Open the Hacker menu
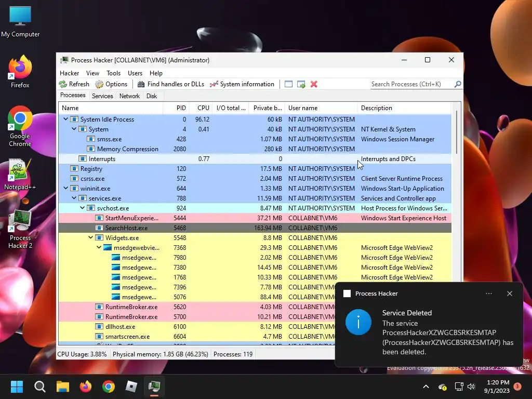532x399 pixels. pyautogui.click(x=69, y=73)
